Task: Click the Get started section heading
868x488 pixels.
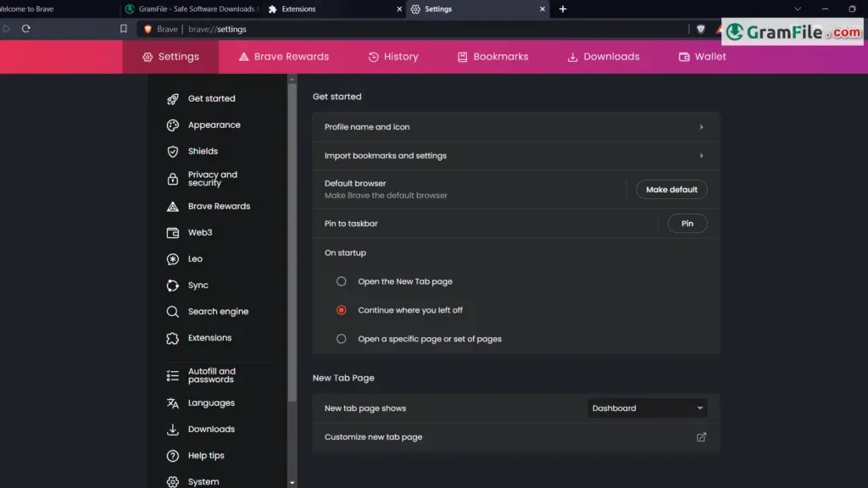Action: point(337,97)
